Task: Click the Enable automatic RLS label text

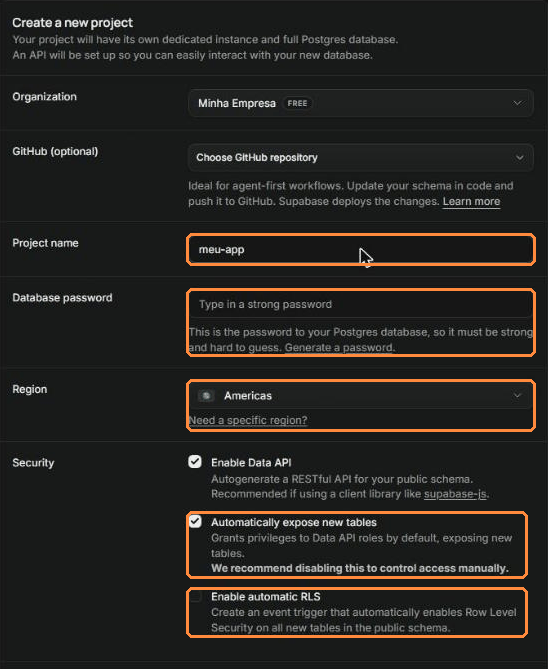Action: tap(265, 596)
